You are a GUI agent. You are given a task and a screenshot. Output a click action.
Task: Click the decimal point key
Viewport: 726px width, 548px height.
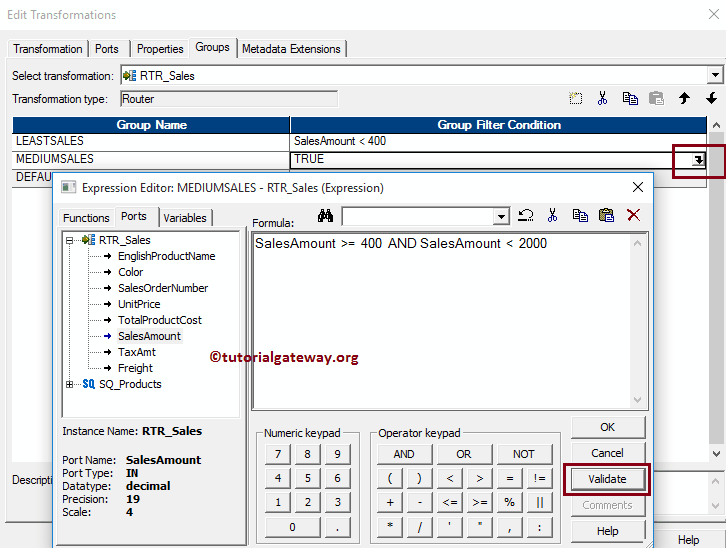[x=338, y=527]
